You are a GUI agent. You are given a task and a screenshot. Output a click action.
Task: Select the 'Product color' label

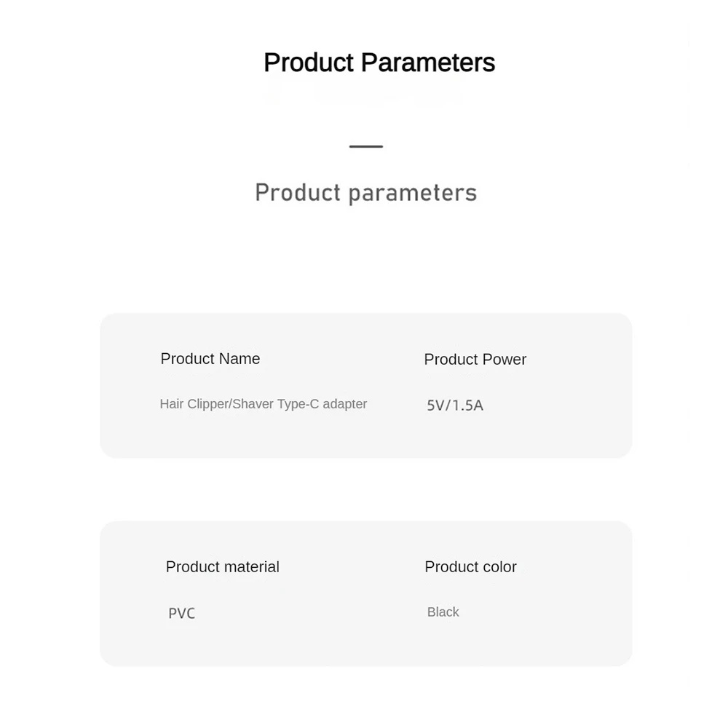click(470, 567)
